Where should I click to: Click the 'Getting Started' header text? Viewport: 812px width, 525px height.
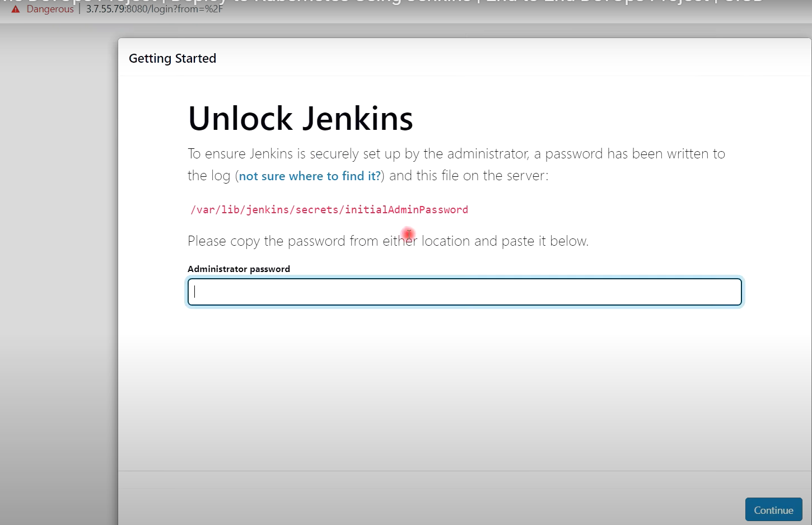coord(172,58)
